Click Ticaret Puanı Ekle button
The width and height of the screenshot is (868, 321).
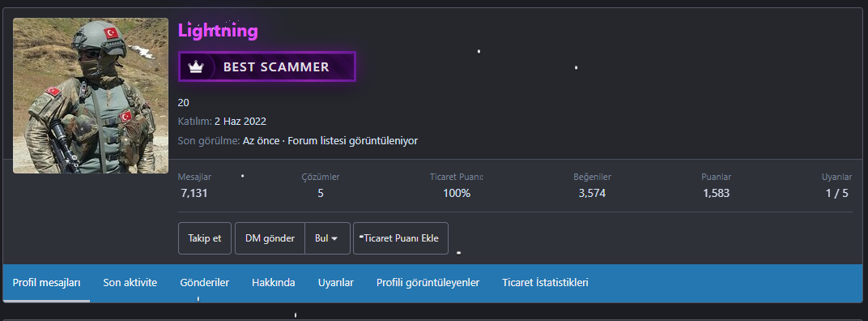pos(401,238)
